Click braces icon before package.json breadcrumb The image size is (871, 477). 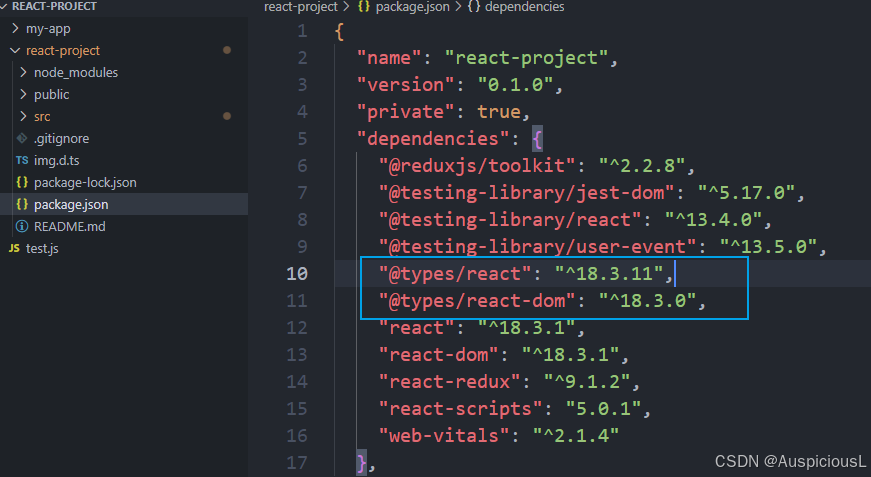click(x=364, y=7)
